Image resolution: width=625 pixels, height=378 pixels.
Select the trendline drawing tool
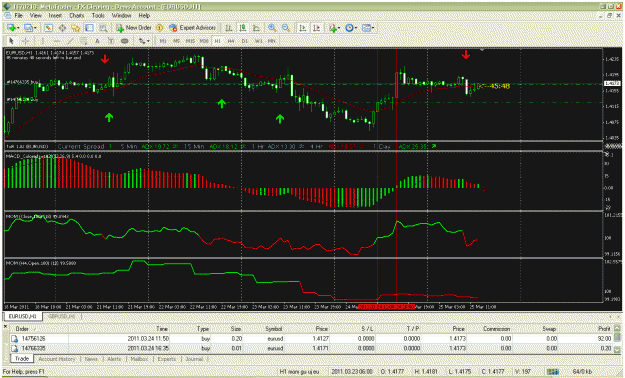[x=71, y=41]
